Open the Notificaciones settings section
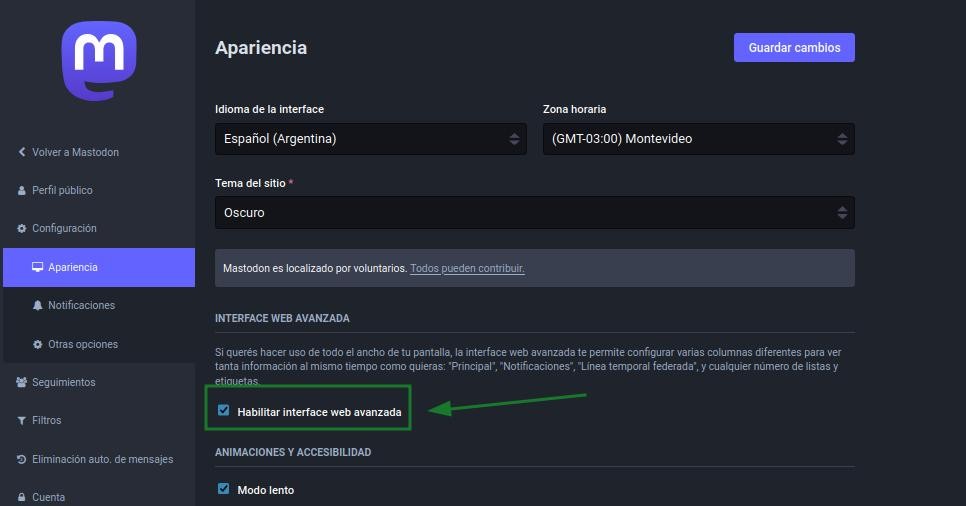The image size is (966, 506). [81, 306]
